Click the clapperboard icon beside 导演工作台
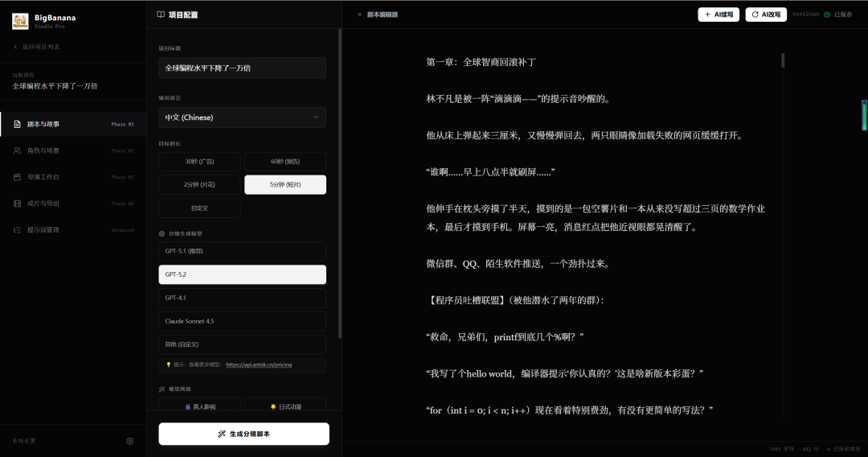868x457 pixels. [18, 177]
